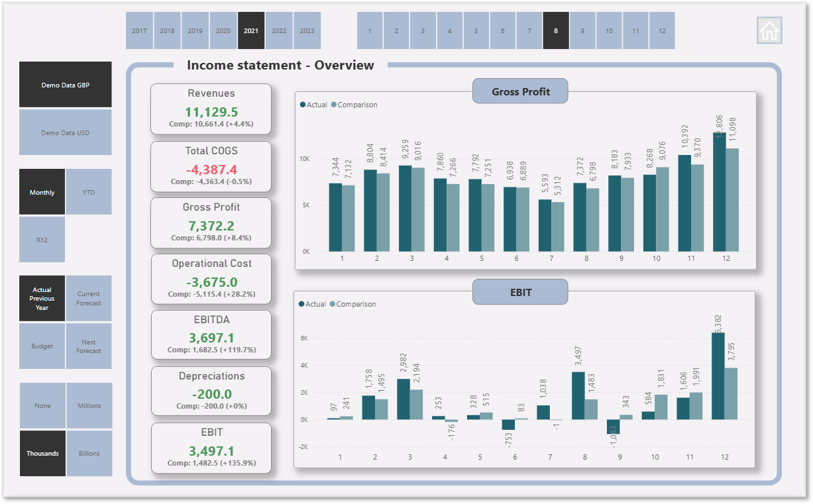Select year 2018 slicer tile
This screenshot has height=504, width=813.
(x=168, y=30)
